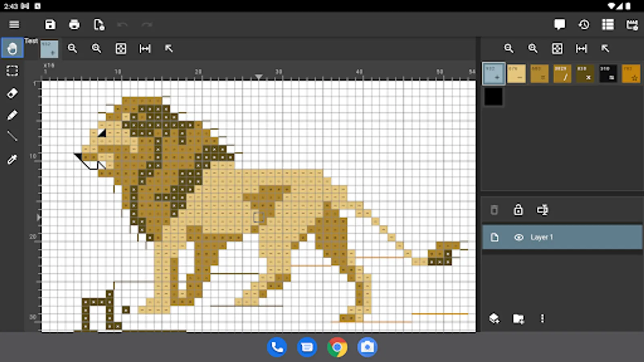The image size is (644, 362).
Task: Select the orange star-symbol palette swatch
Action: point(631,74)
